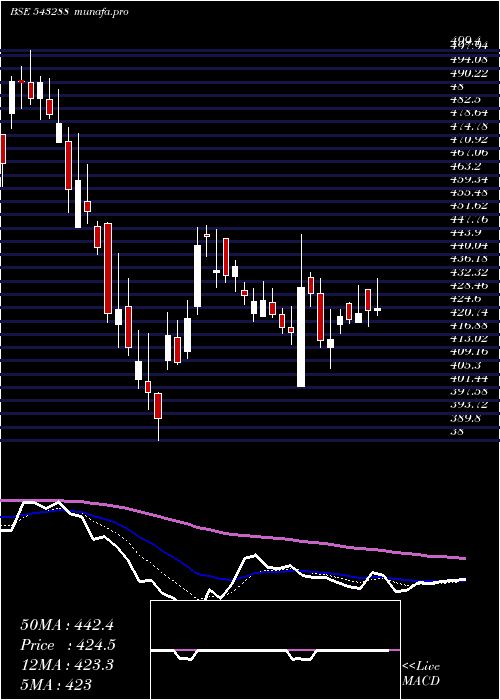Viewport: 500px width, 700px height.
Task: Click the <<Live MACD label
Action: pyautogui.click(x=421, y=674)
